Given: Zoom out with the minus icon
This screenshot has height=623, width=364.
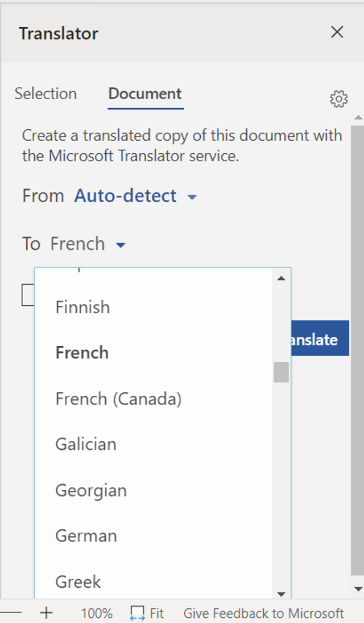Looking at the screenshot, I should pyautogui.click(x=11, y=613).
